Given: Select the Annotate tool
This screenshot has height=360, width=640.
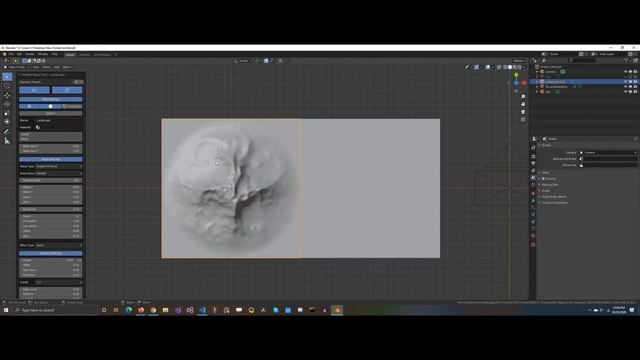Looking at the screenshot, I should click(x=7, y=131).
